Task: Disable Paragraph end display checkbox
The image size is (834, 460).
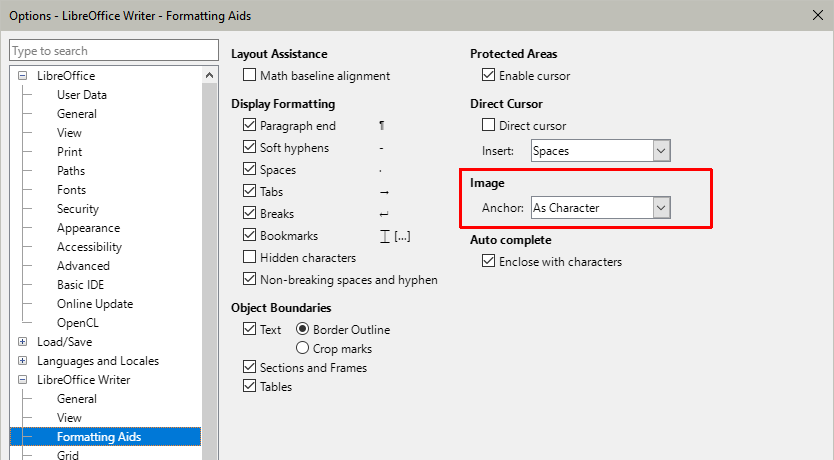Action: (x=250, y=126)
